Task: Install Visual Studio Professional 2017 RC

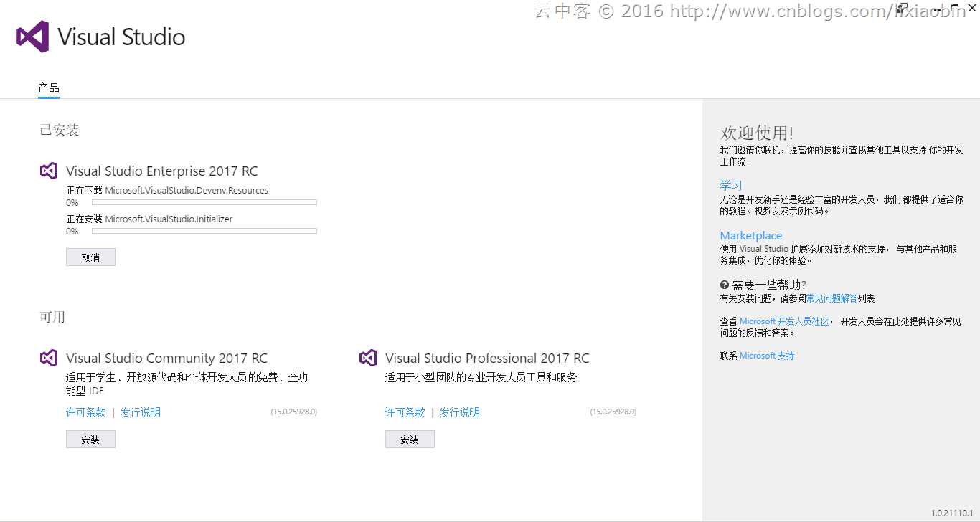Action: pyautogui.click(x=410, y=440)
